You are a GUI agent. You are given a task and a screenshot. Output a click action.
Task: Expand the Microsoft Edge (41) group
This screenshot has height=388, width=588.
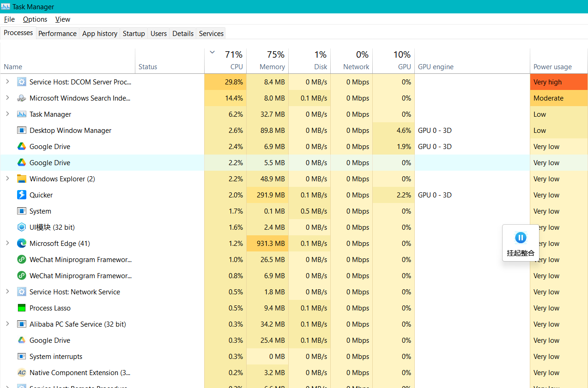coord(7,244)
